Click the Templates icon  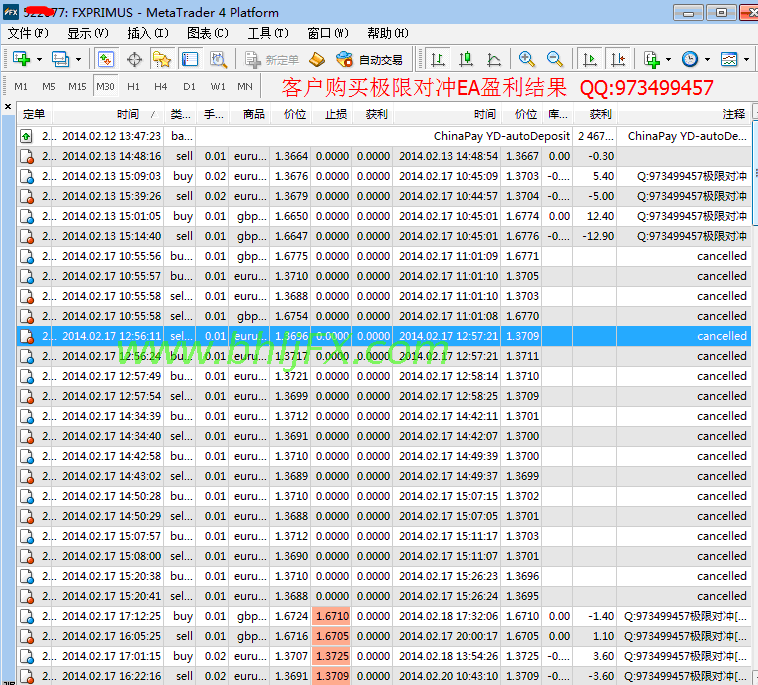729,59
